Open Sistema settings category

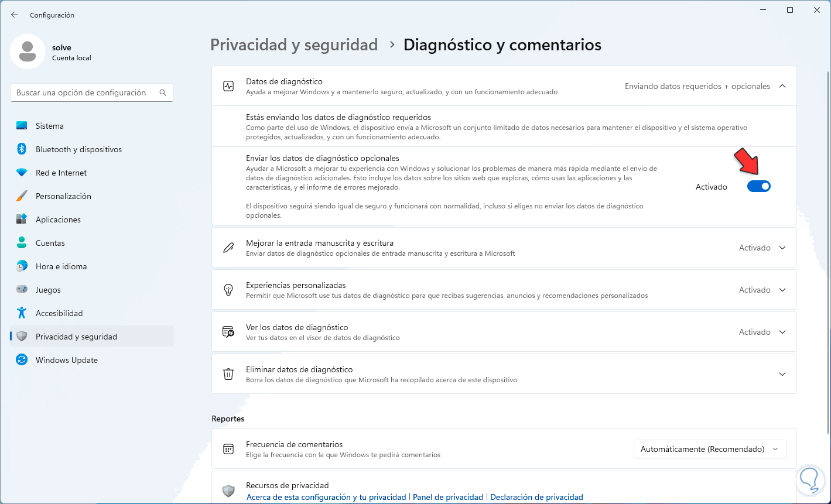pyautogui.click(x=50, y=126)
